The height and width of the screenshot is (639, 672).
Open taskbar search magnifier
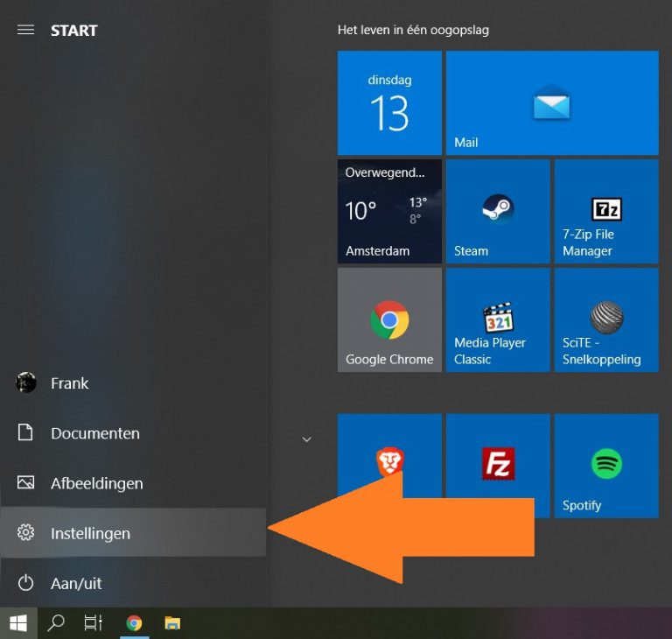(56, 623)
